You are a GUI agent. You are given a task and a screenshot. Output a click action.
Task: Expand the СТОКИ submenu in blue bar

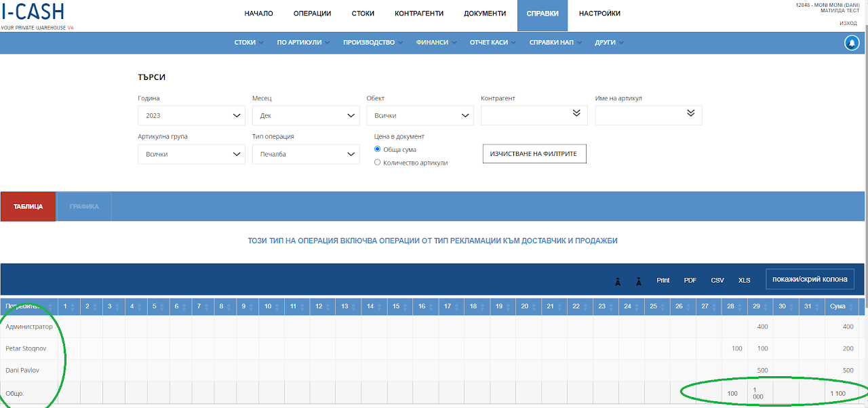click(x=249, y=42)
